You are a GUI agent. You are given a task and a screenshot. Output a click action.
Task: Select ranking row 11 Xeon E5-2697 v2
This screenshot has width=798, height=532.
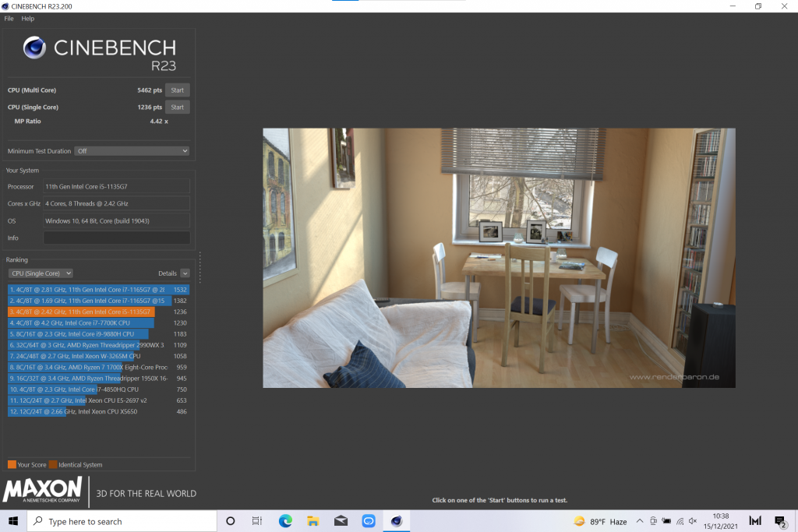98,400
